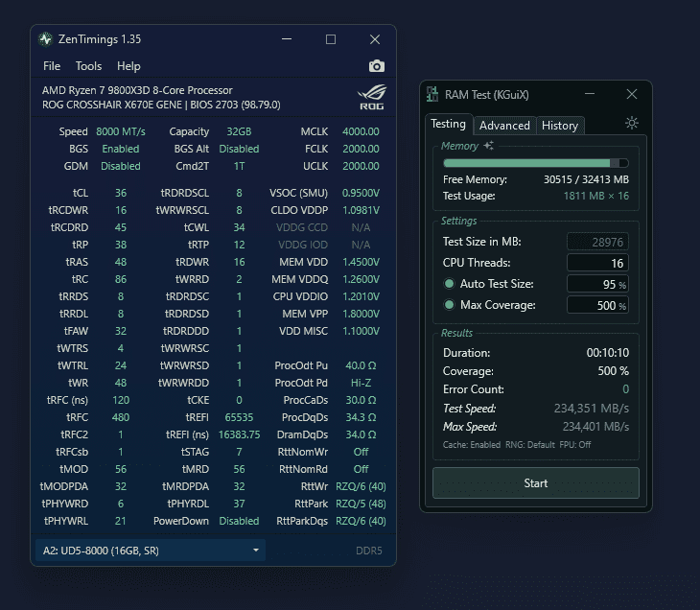The image size is (700, 610).
Task: Click the tRFC value 480
Action: click(121, 417)
